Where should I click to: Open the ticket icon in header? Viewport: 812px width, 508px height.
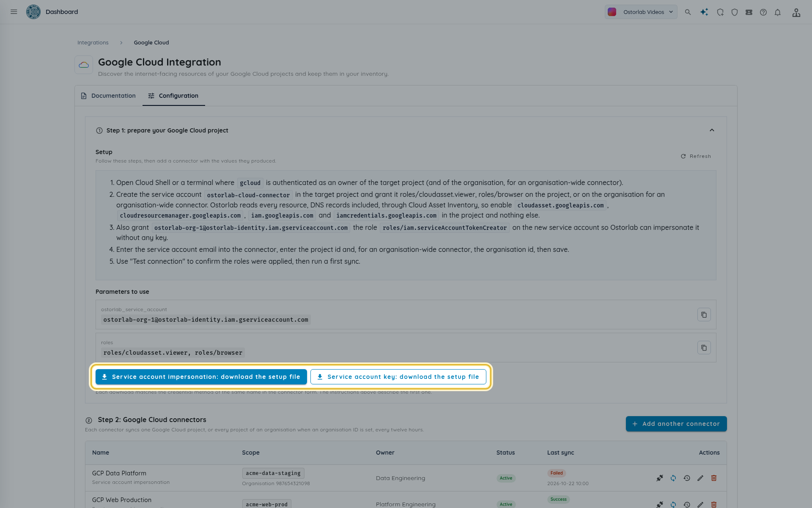tap(749, 12)
